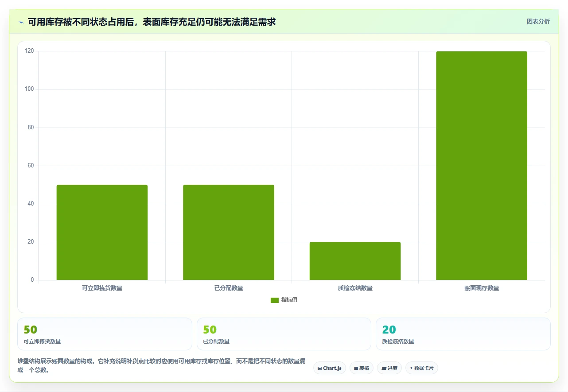
Task: Click the lightning icon beside the chart title
Action: click(x=21, y=22)
